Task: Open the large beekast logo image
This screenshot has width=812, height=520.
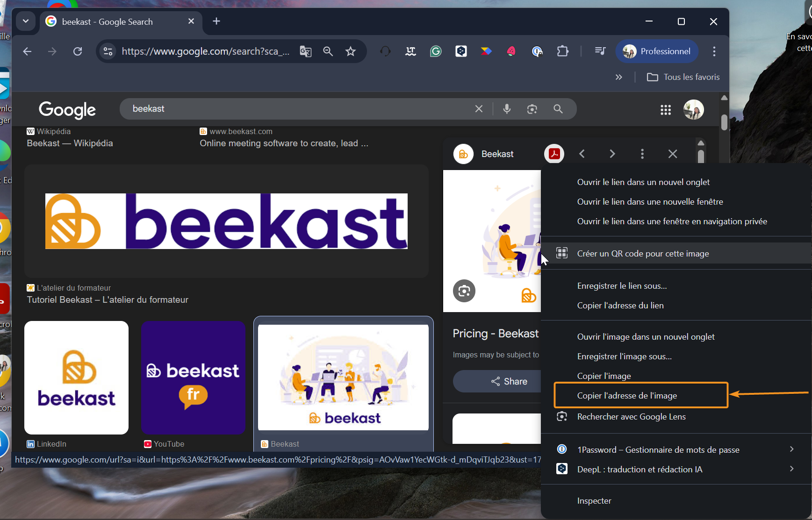Action: click(x=226, y=221)
